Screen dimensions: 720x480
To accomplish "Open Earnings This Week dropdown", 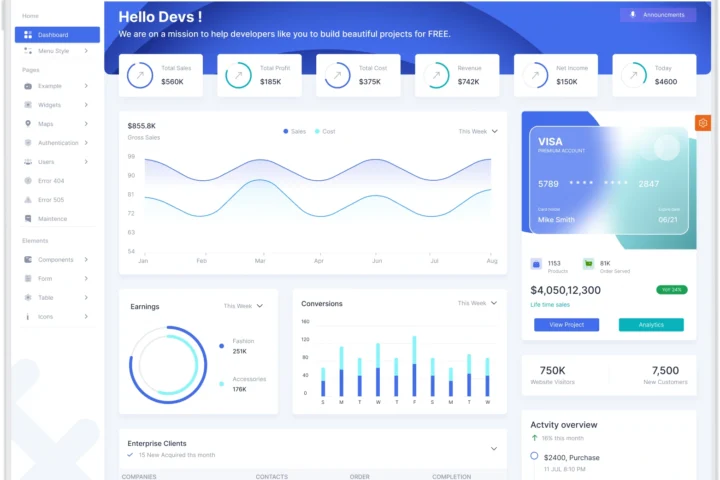I will click(244, 306).
